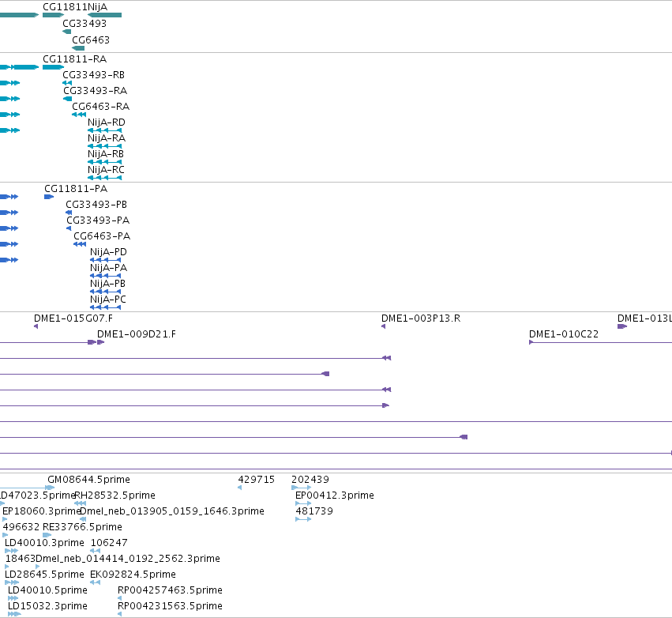Select the CG11811 gene label

pyautogui.click(x=65, y=7)
